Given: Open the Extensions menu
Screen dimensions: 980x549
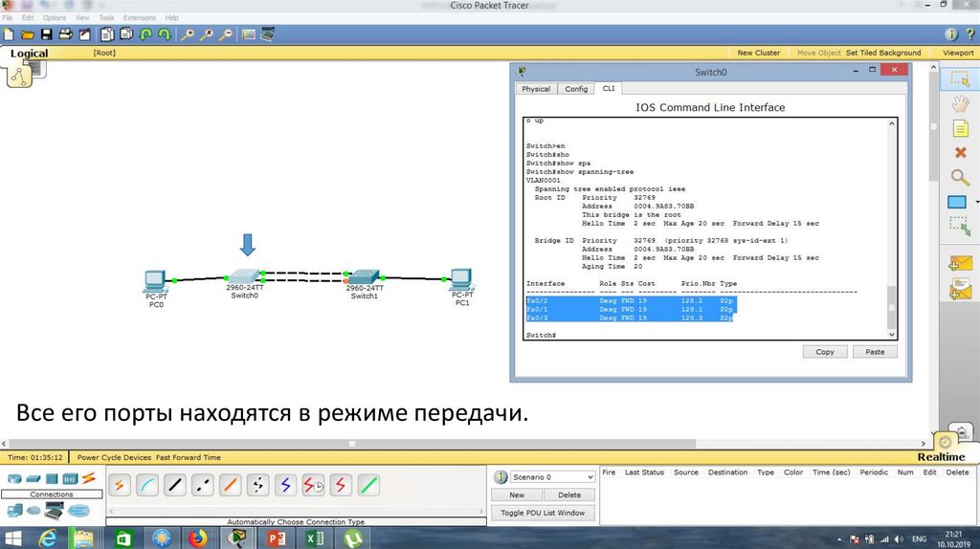Looking at the screenshot, I should (x=140, y=18).
